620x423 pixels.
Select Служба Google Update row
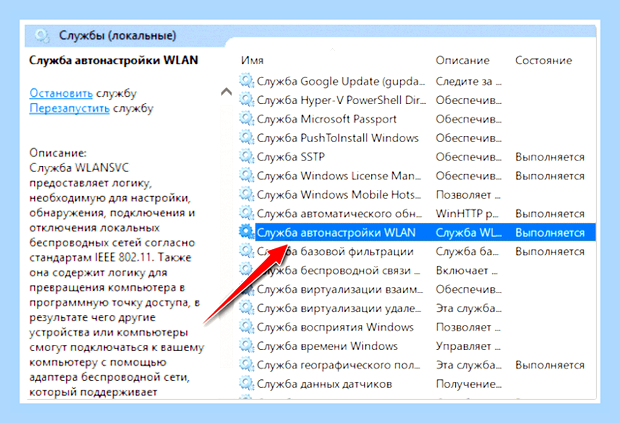[417, 81]
